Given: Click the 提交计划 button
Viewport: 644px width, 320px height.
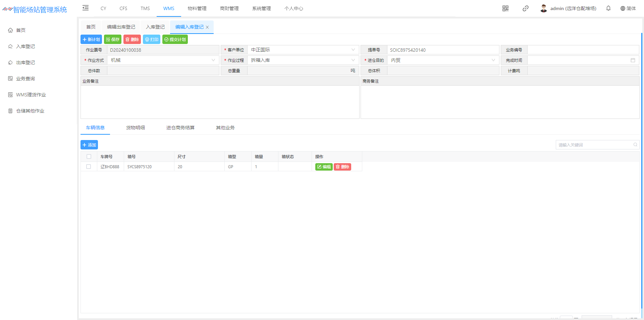Looking at the screenshot, I should 175,39.
